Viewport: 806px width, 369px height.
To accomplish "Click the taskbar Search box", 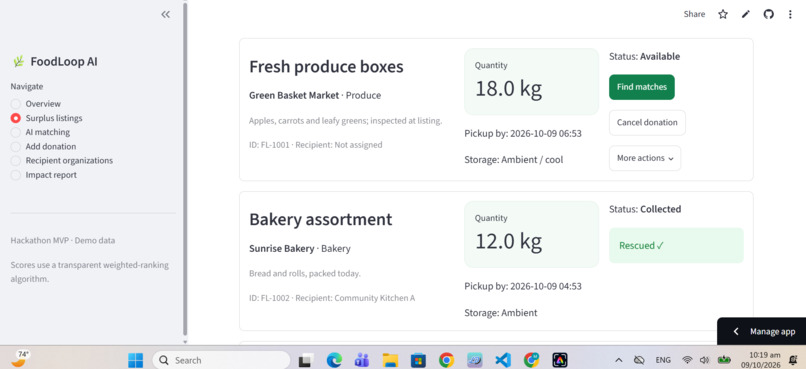I will (x=222, y=360).
